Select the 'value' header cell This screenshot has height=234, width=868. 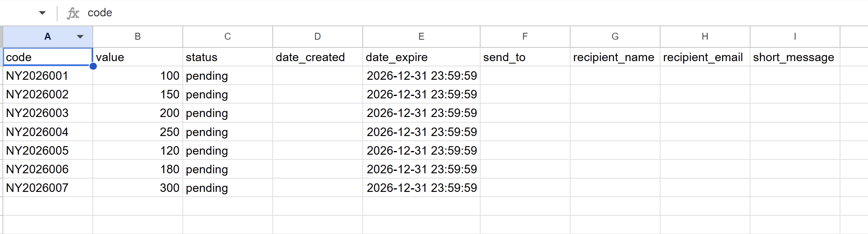(138, 57)
